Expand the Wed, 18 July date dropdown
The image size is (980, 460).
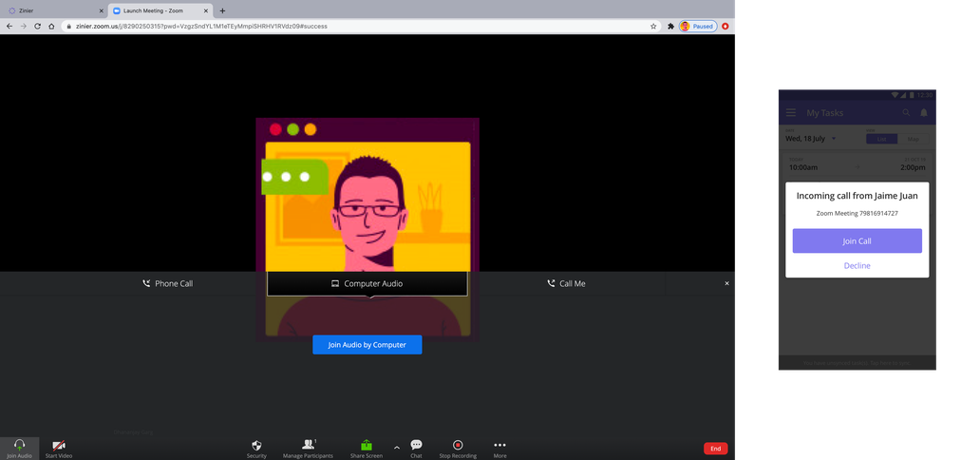(811, 139)
